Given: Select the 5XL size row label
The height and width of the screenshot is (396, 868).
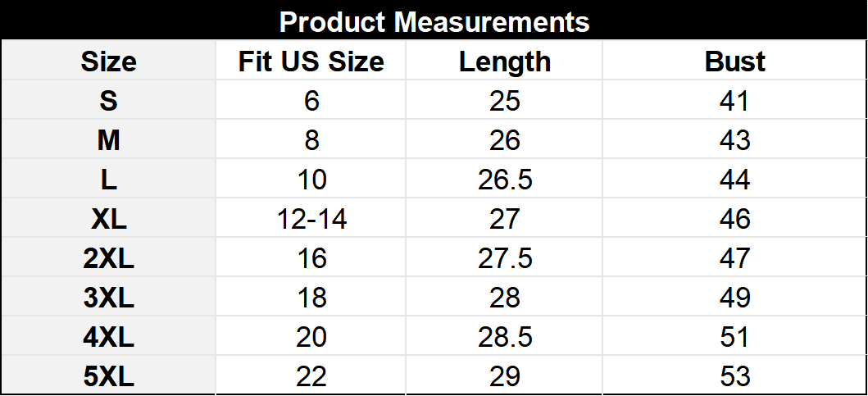Looking at the screenshot, I should point(108,376).
